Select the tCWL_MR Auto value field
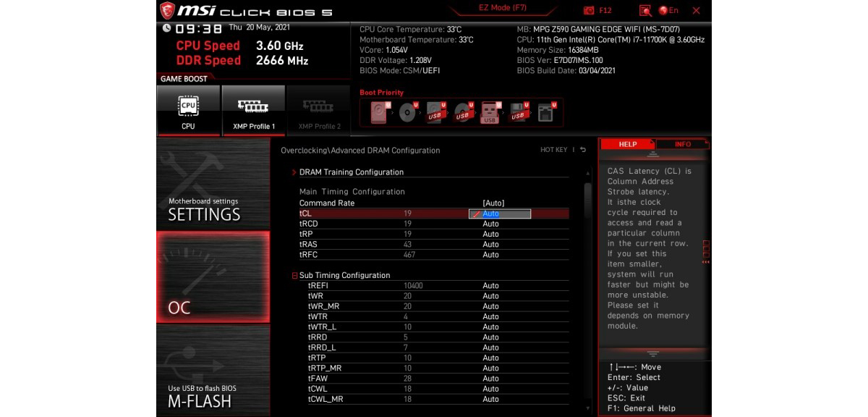 tap(491, 399)
